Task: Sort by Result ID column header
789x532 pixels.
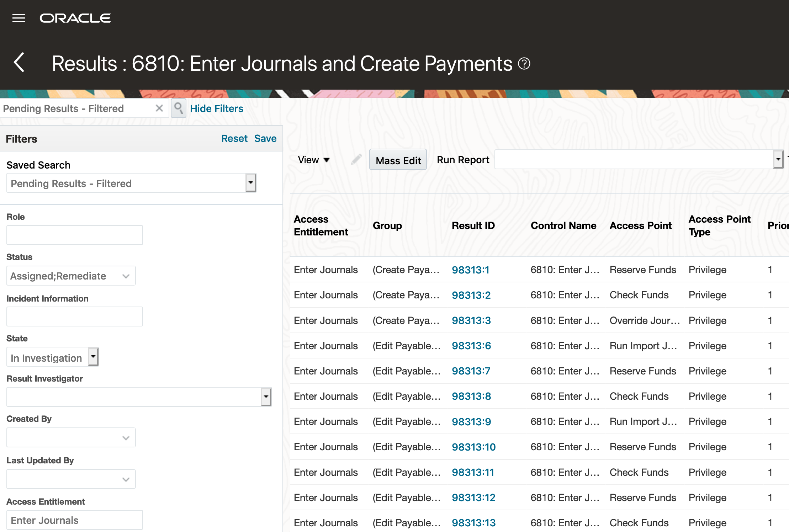Action: tap(473, 225)
